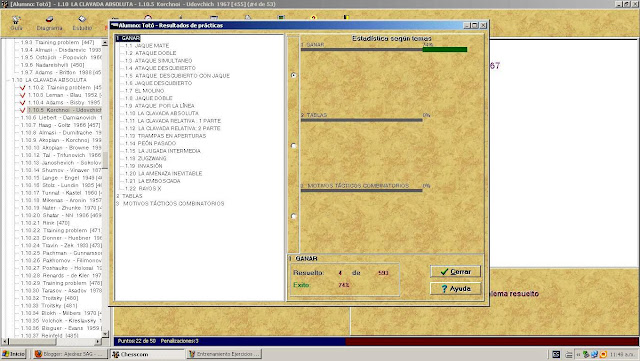The height and width of the screenshot is (361, 640).
Task: Open 1.10.6 Liebert - Damianovich exercise
Action: point(61,118)
